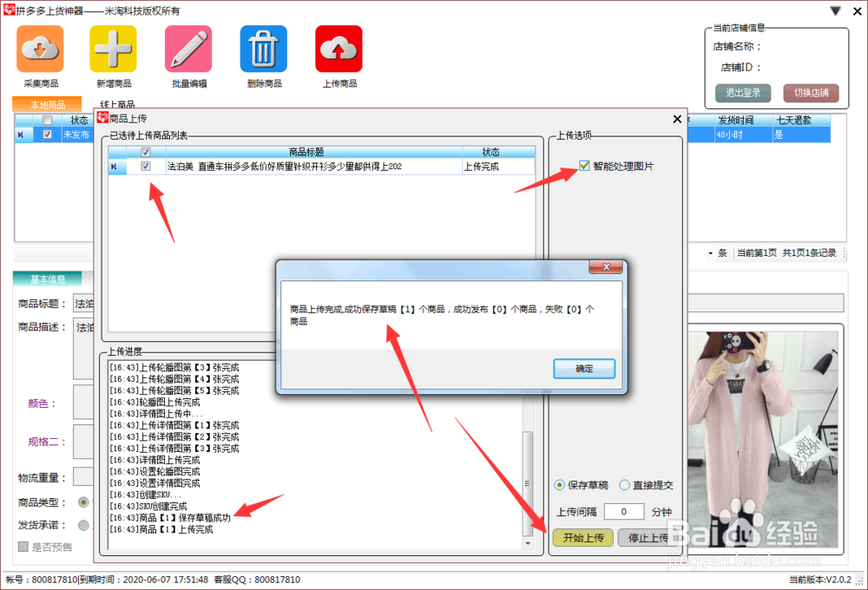Open the records-per-page dropdown near 条
Image resolution: width=868 pixels, height=590 pixels.
[x=710, y=253]
